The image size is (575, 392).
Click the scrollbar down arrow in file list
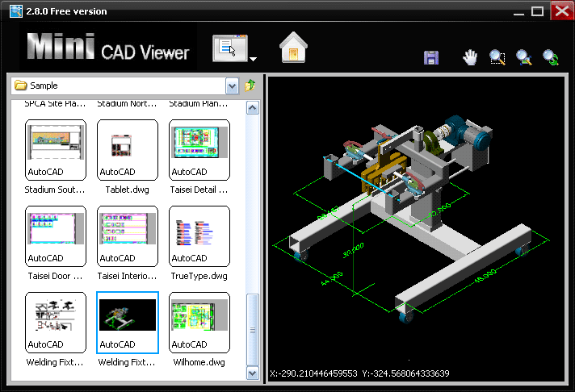click(252, 373)
